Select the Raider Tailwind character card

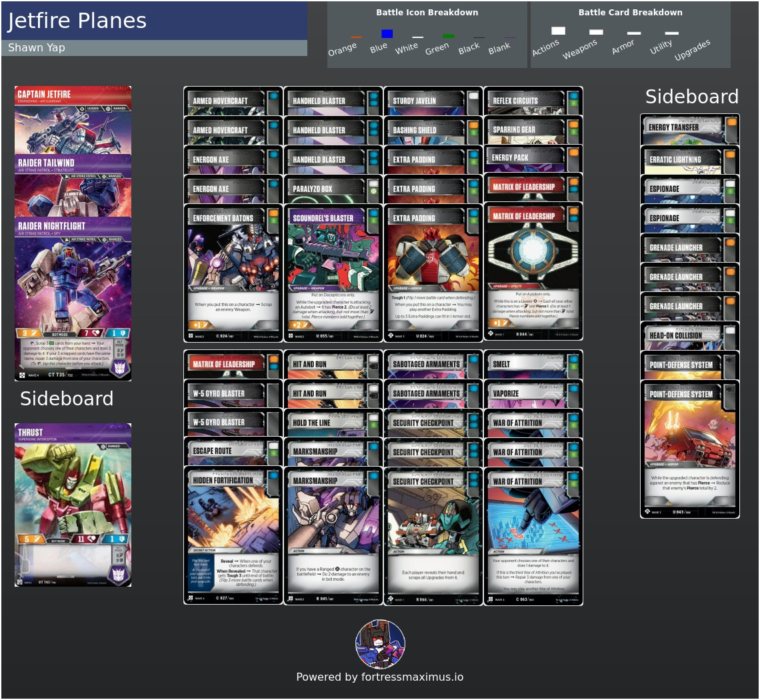(73, 185)
